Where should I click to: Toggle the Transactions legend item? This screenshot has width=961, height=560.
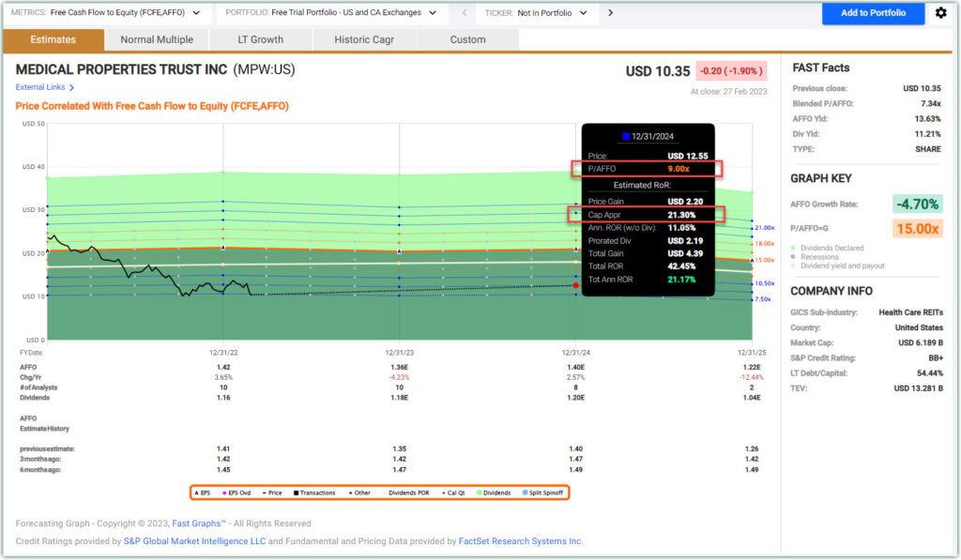314,492
